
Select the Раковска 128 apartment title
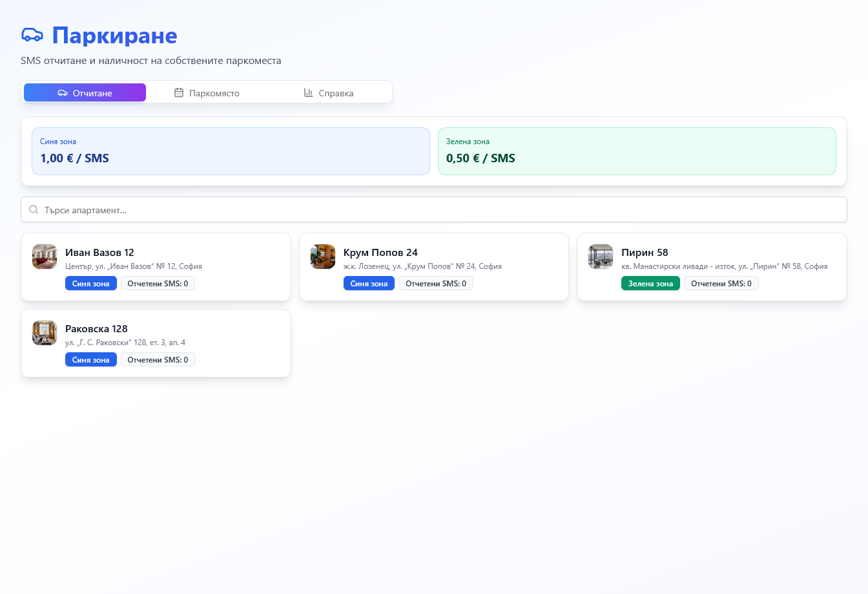[x=96, y=329]
